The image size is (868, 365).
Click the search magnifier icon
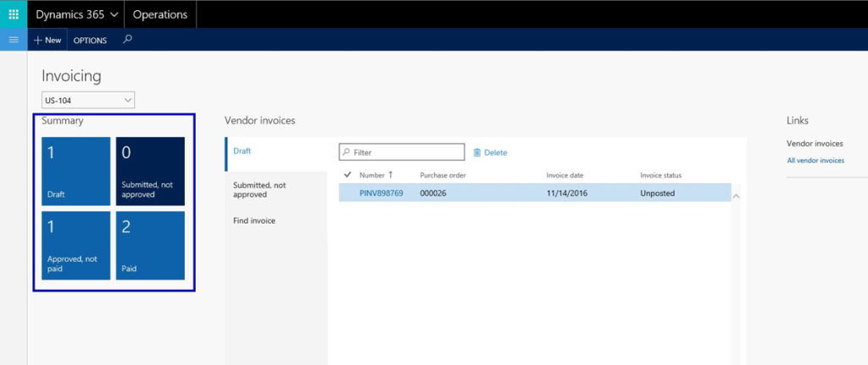coord(127,39)
